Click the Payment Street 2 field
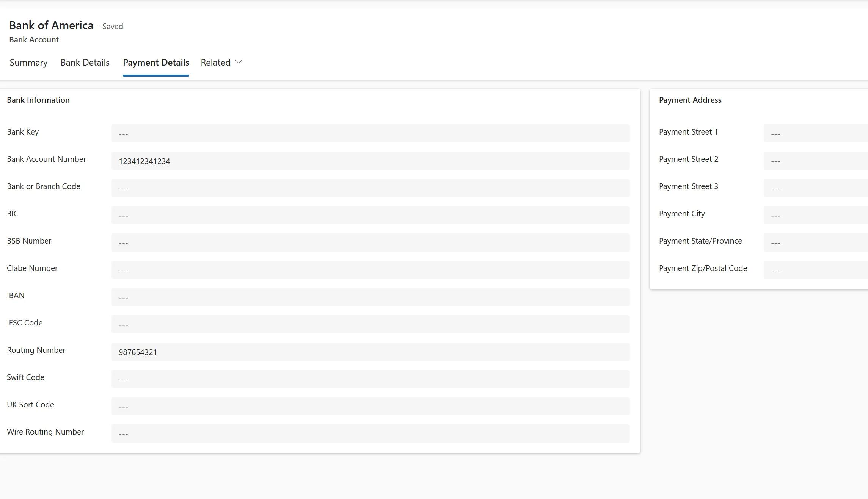The height and width of the screenshot is (499, 868). (x=816, y=161)
